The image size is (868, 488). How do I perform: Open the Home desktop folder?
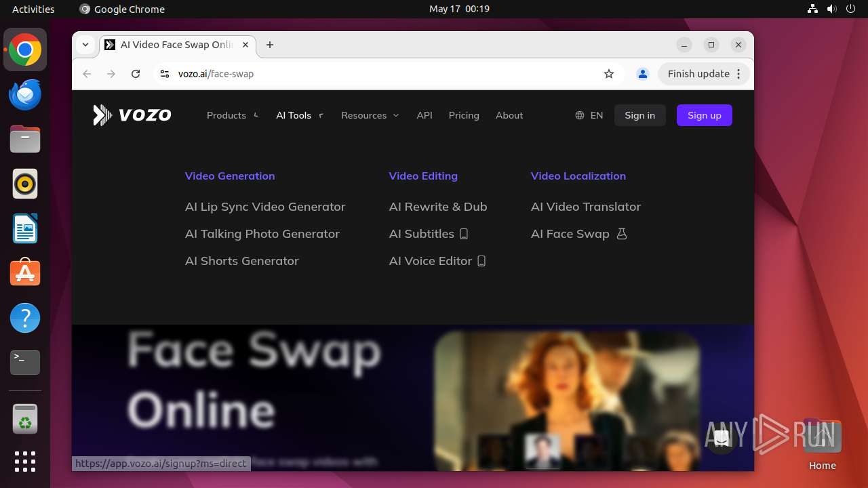click(822, 445)
